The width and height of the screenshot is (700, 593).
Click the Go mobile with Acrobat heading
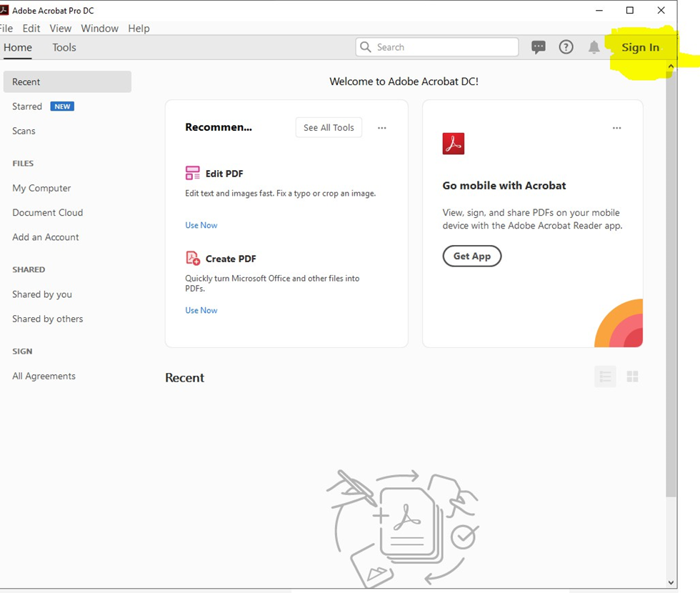pyautogui.click(x=504, y=185)
